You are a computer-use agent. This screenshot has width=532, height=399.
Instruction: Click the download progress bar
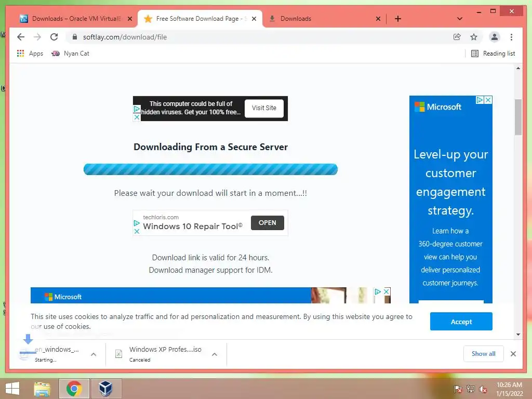coord(210,169)
